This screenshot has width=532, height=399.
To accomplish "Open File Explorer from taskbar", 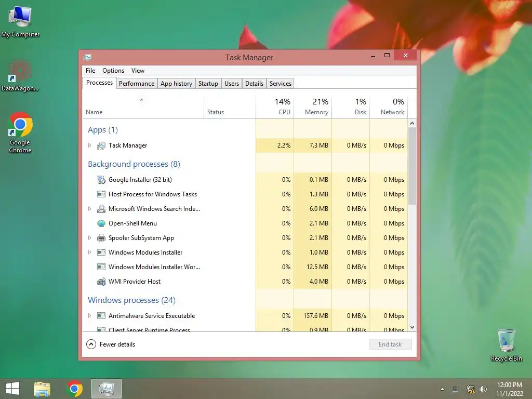I will pyautogui.click(x=42, y=389).
